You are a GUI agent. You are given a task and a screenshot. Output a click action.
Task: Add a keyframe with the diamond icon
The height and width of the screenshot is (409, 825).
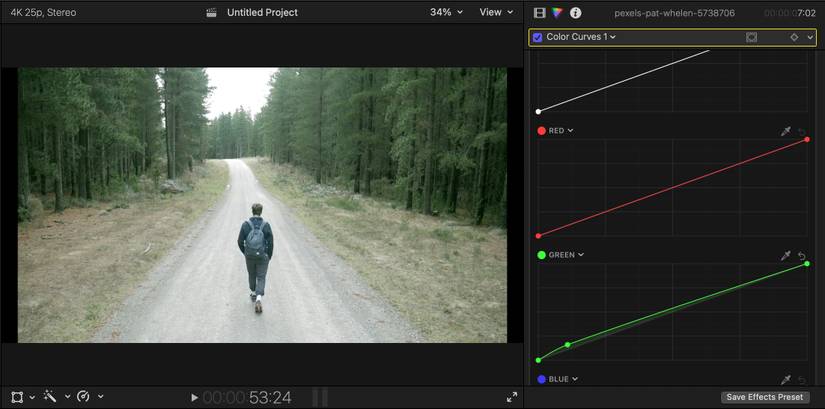(794, 37)
